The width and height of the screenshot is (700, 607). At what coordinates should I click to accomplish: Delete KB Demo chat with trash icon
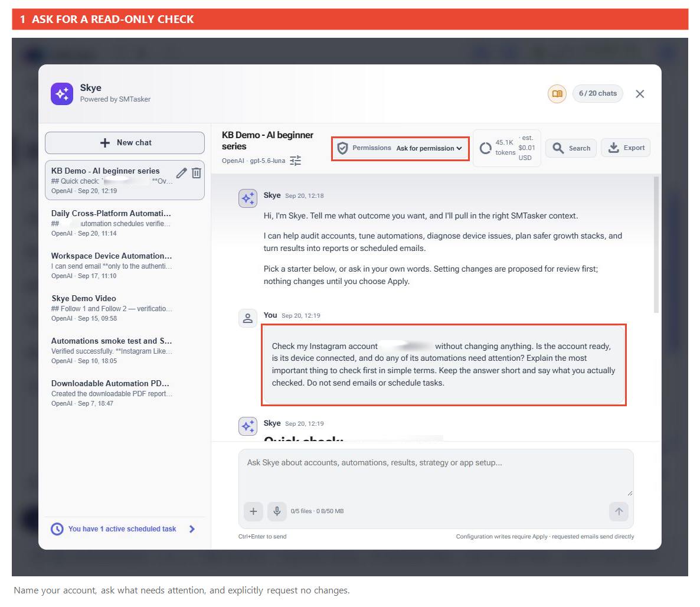pyautogui.click(x=197, y=173)
